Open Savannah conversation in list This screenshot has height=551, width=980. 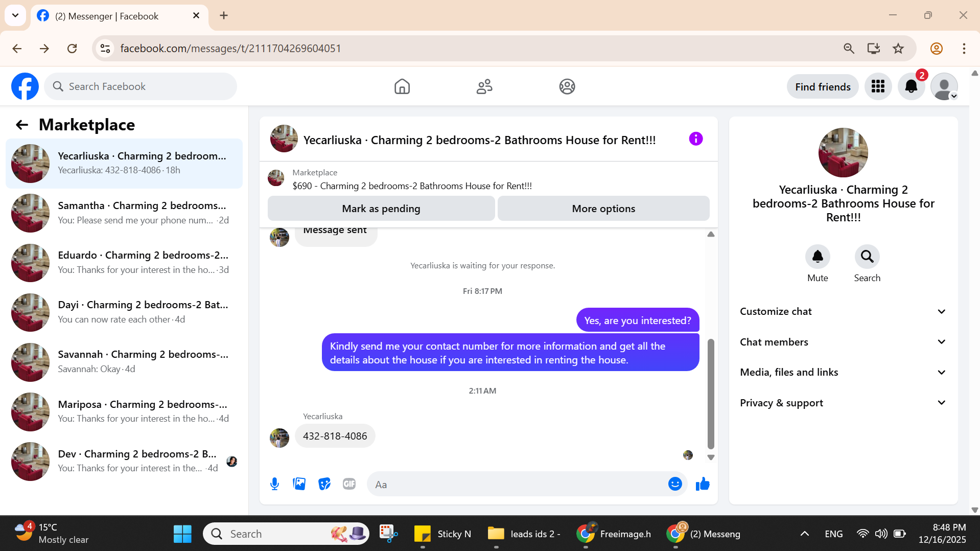(x=124, y=362)
